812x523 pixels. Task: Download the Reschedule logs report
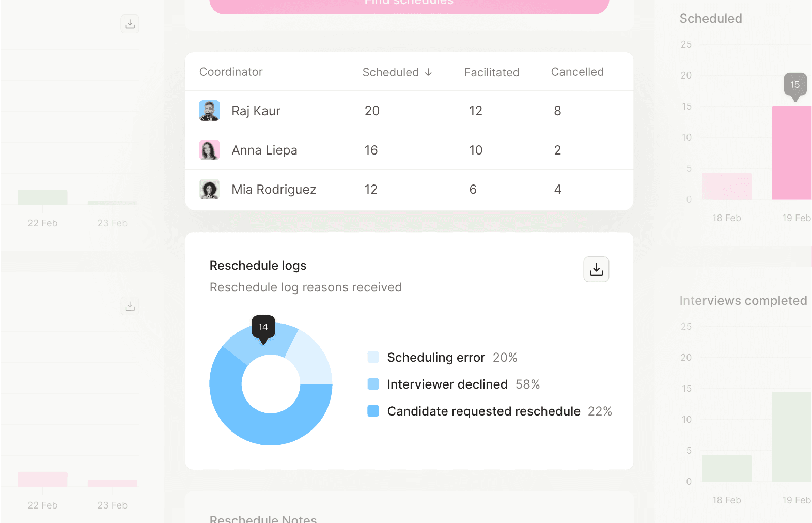(x=596, y=269)
